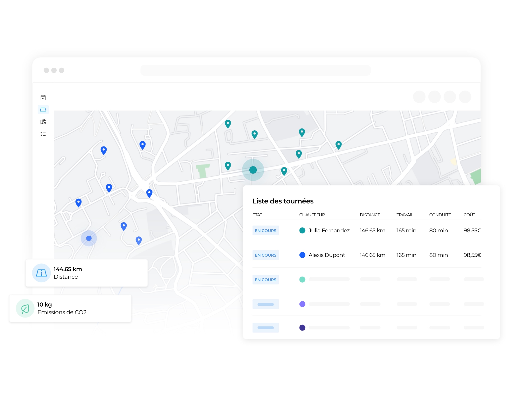
Task: Click the "Liste des tournées" heading
Action: (x=283, y=201)
